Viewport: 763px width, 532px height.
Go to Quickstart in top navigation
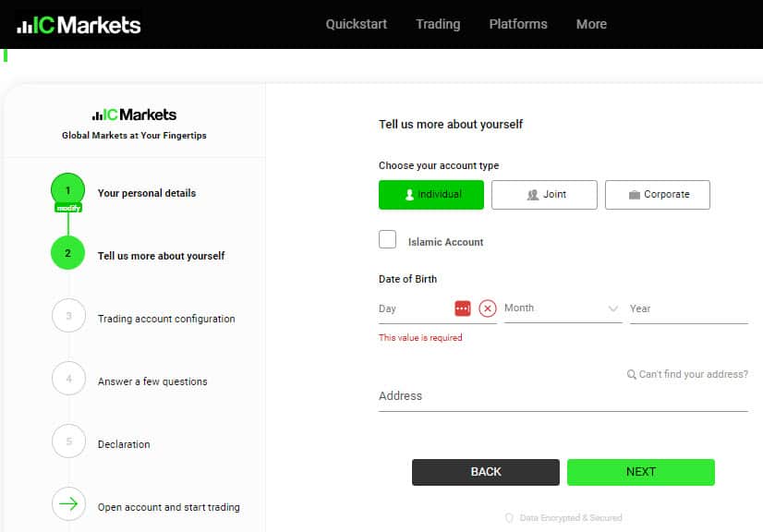357,24
